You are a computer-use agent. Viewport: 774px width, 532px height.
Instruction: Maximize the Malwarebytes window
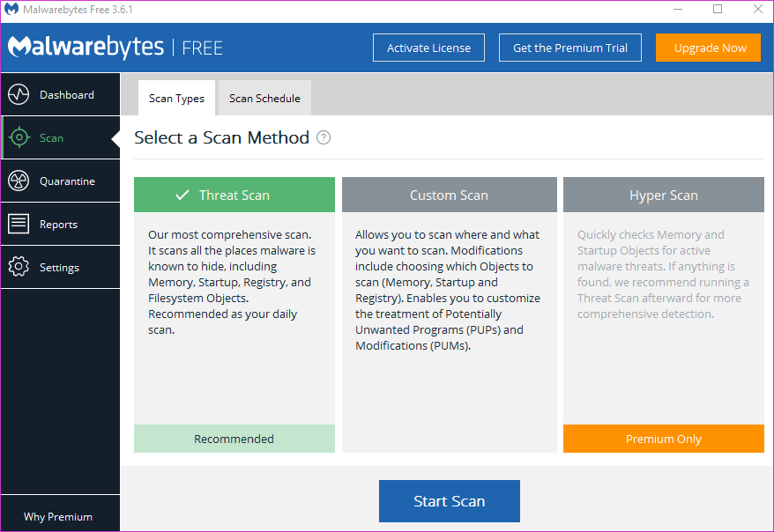coord(718,10)
